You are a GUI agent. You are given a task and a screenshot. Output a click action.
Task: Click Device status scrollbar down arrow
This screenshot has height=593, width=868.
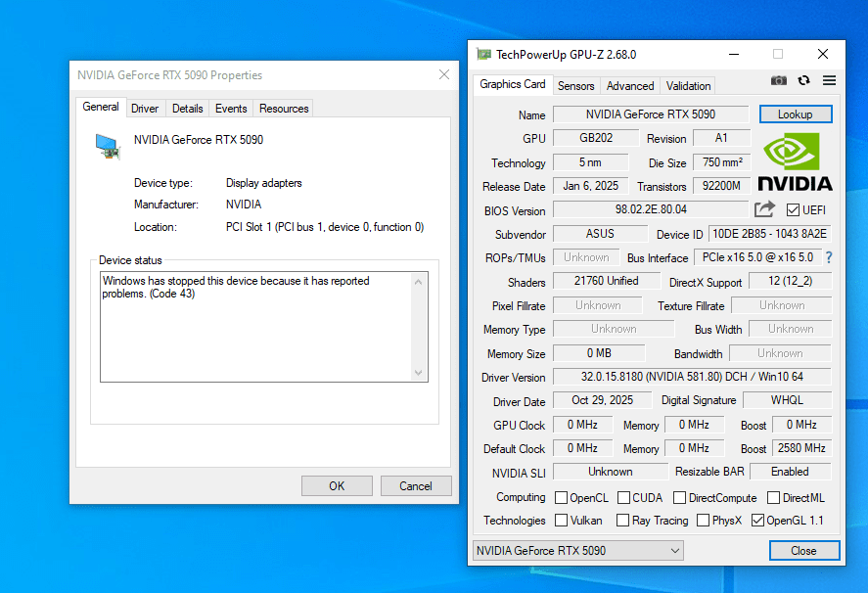coord(418,373)
